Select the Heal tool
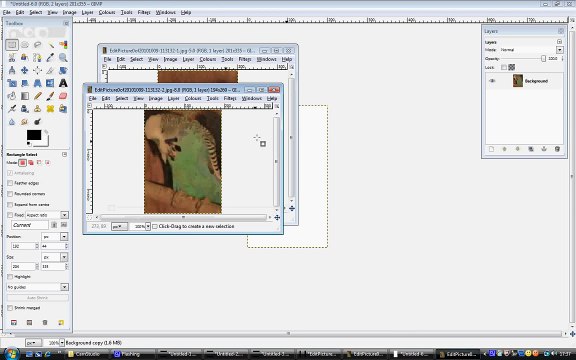 point(50,109)
